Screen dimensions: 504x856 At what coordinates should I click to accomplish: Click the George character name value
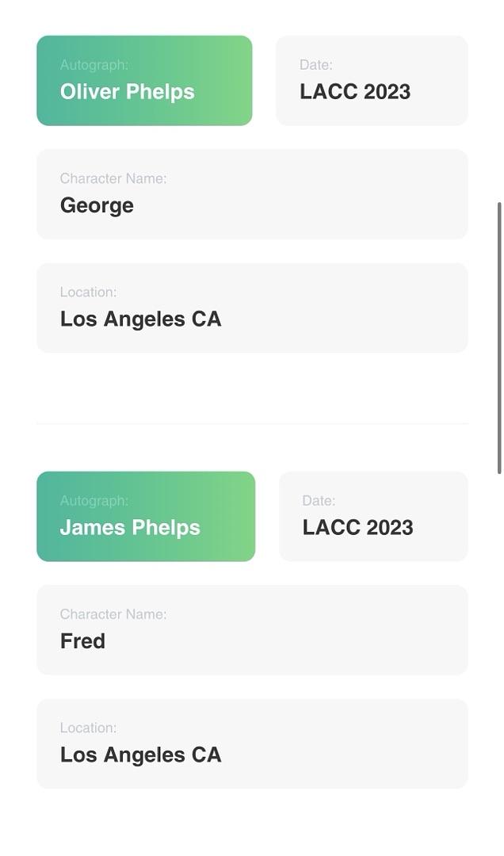pyautogui.click(x=97, y=205)
